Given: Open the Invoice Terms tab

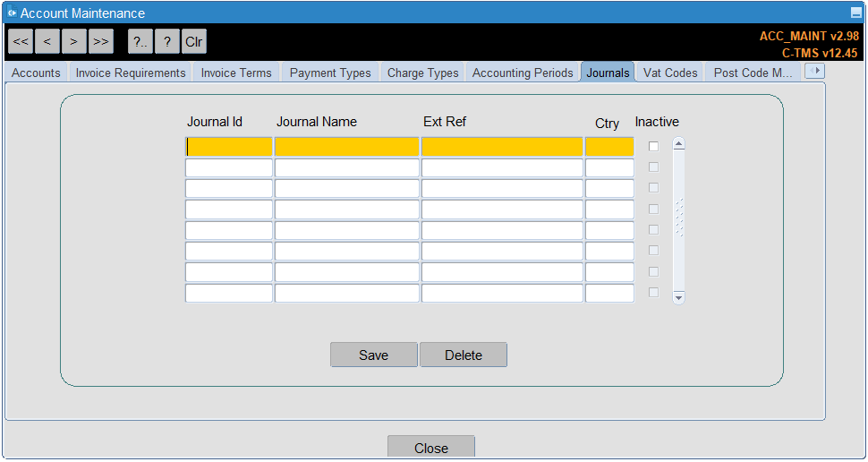Looking at the screenshot, I should point(236,73).
